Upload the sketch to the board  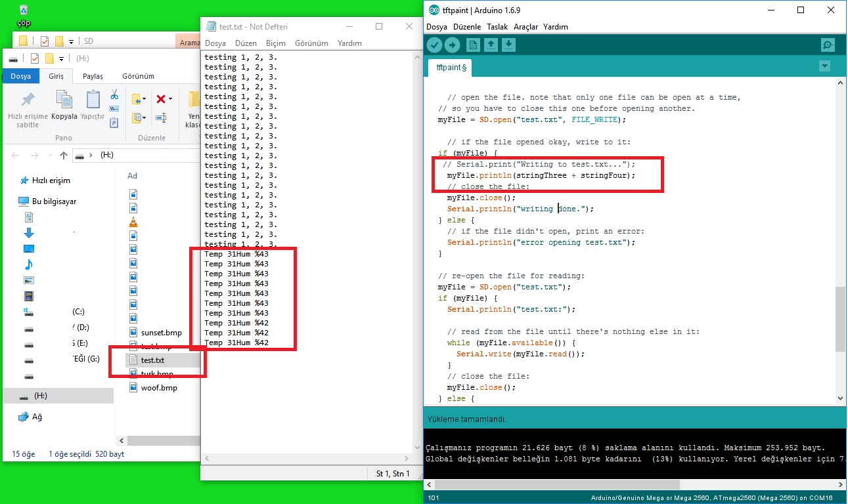pos(453,45)
